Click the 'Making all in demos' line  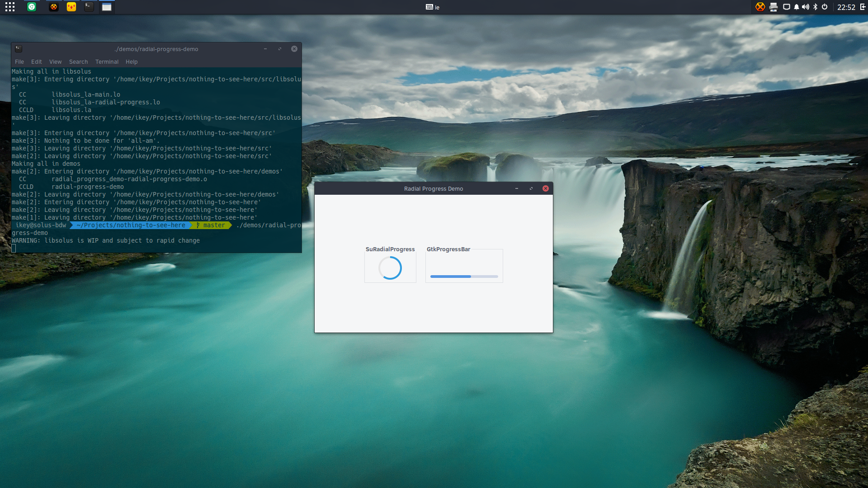[46, 164]
